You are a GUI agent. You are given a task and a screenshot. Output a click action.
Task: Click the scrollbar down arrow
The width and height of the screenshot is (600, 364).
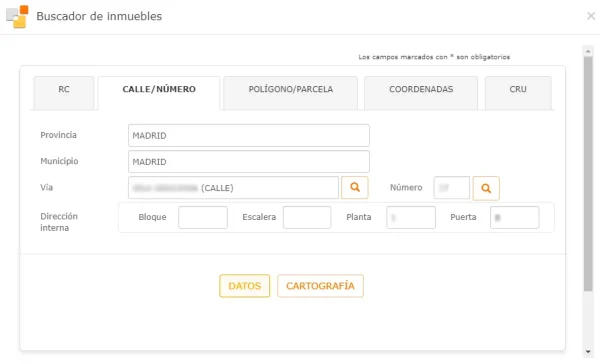click(588, 352)
